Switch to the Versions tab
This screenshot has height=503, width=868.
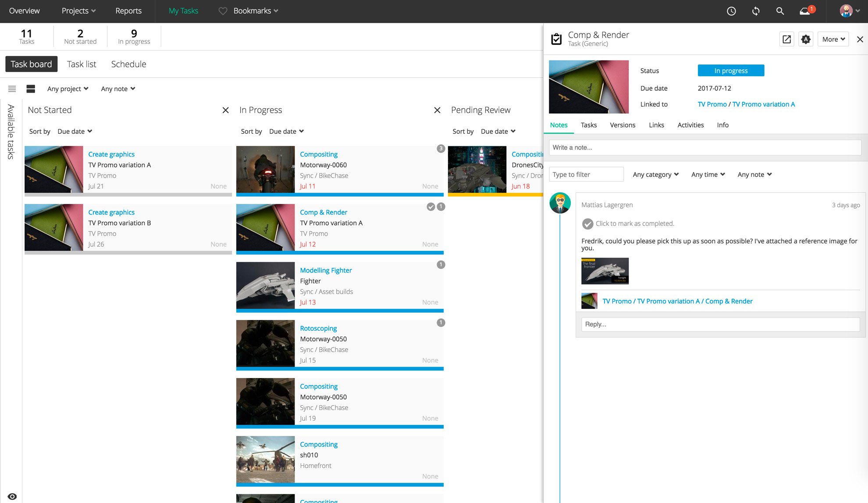(x=623, y=125)
